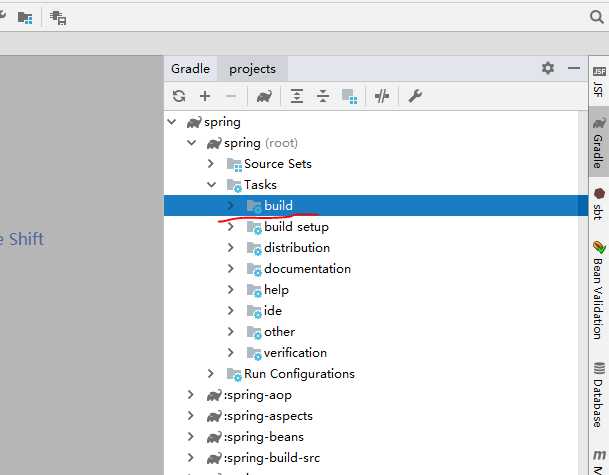Expand the build setup task group
609x475 pixels.
(231, 226)
